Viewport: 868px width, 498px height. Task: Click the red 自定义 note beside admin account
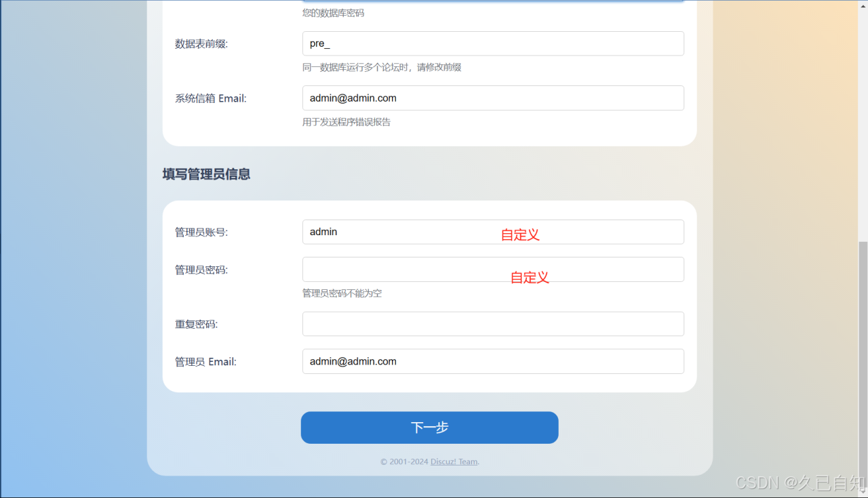click(x=519, y=234)
